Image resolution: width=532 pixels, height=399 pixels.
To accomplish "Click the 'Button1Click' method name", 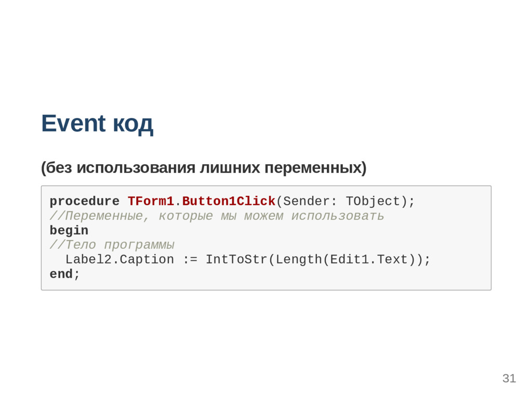I will point(229,201).
